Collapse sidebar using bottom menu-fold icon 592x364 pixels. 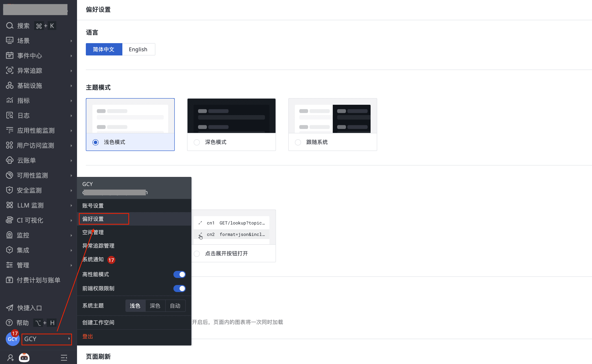[x=64, y=357]
